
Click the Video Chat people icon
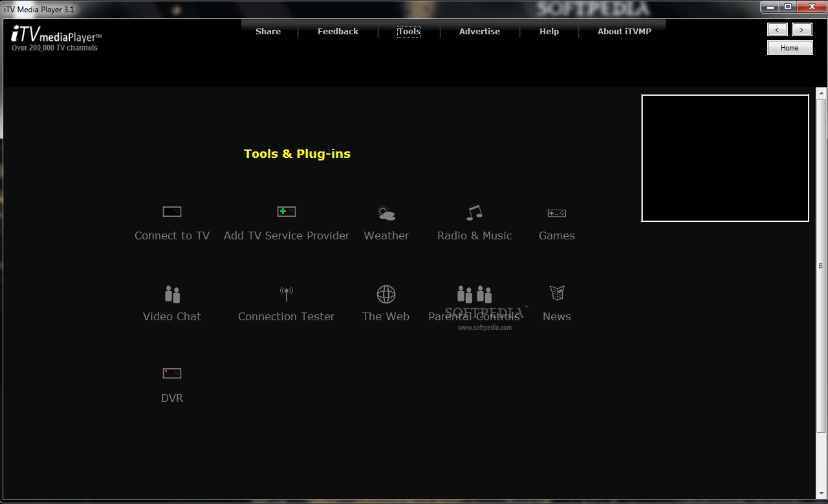point(172,294)
